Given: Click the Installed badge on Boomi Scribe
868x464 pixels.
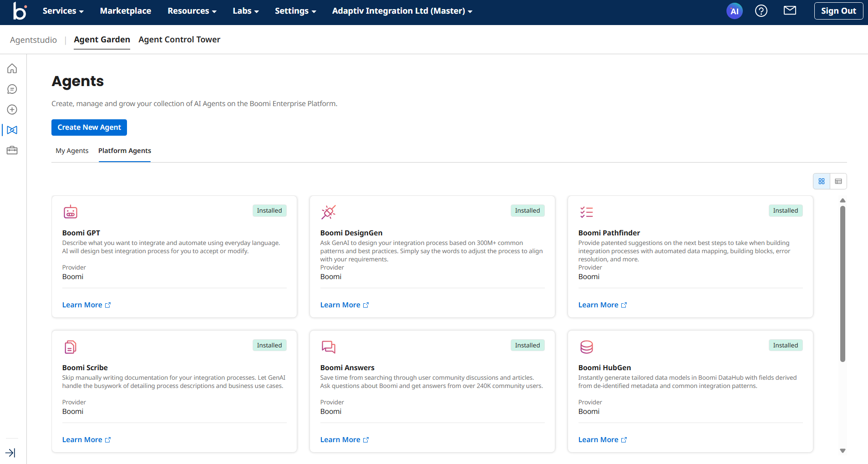Looking at the screenshot, I should [x=269, y=345].
